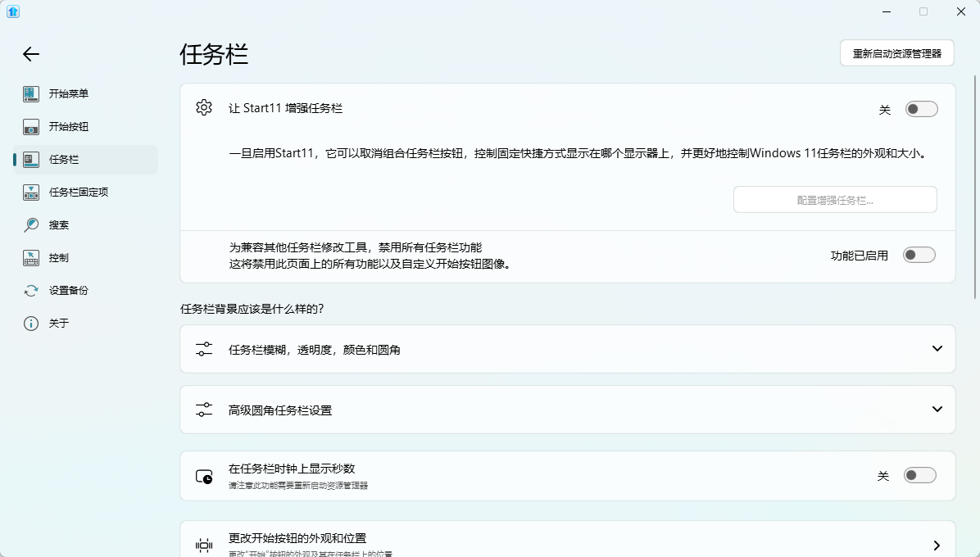980x557 pixels.
Task: Click sliders icon beside 高级圆角任务栏设置
Action: click(204, 410)
